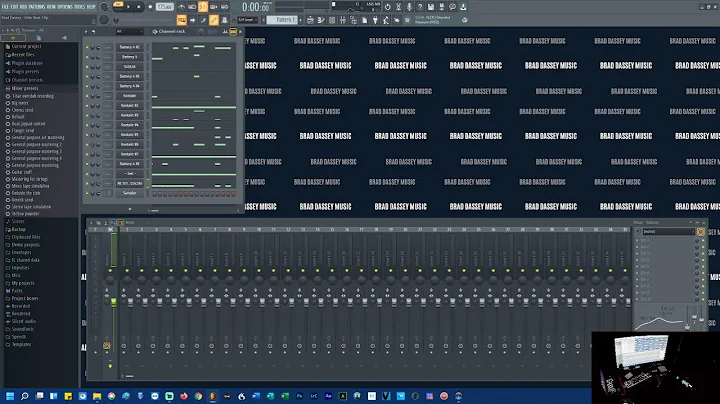
Task: Select the Battery 4 #2 channel button
Action: pyautogui.click(x=129, y=47)
